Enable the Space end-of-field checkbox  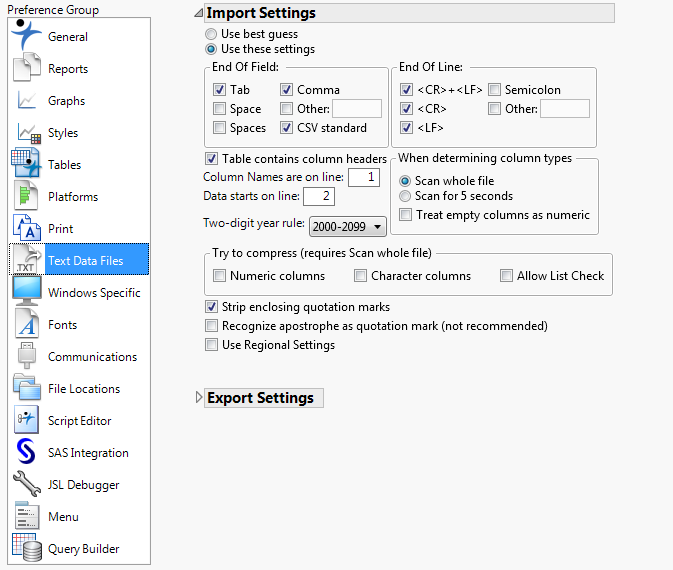(220, 109)
